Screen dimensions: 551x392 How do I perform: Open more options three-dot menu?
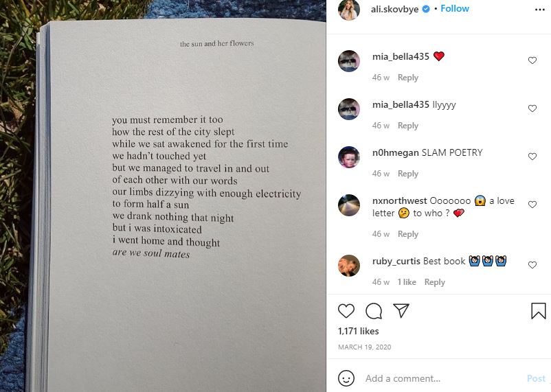click(540, 10)
